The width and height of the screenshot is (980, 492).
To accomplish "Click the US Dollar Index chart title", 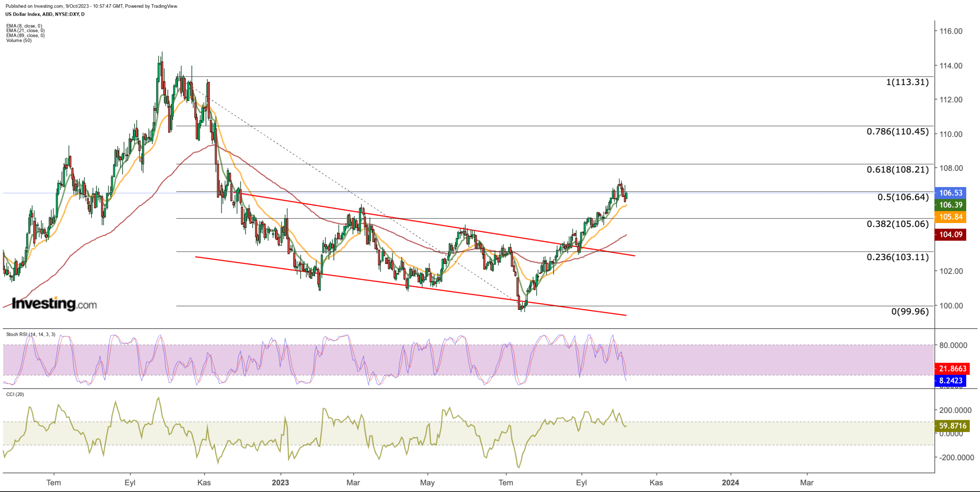I will [x=45, y=14].
